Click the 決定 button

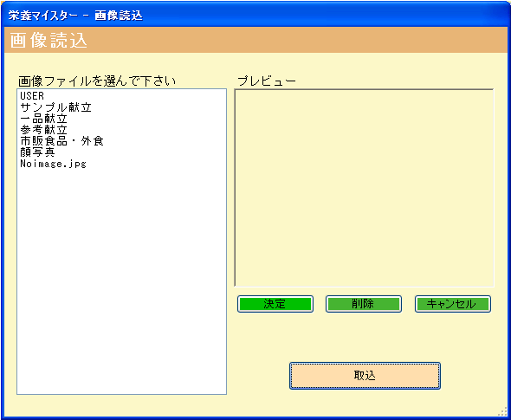[x=275, y=304]
